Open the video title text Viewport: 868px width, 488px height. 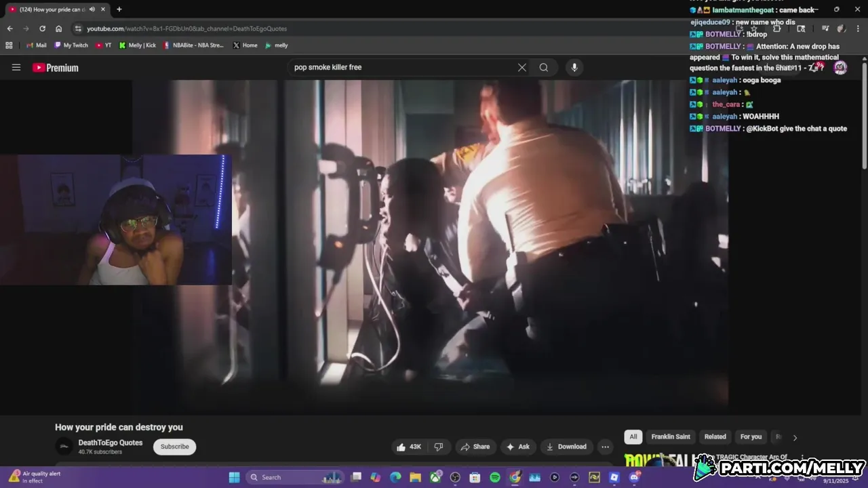[119, 427]
